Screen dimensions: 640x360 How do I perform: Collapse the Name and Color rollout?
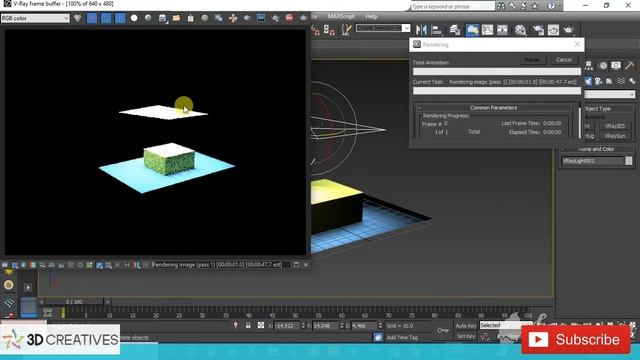(x=596, y=149)
